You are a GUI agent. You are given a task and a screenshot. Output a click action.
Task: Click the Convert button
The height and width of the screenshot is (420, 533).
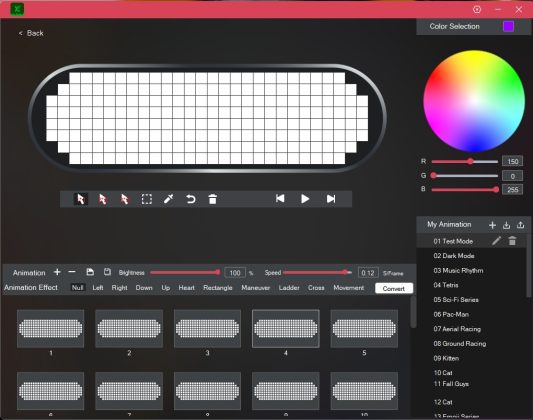394,288
